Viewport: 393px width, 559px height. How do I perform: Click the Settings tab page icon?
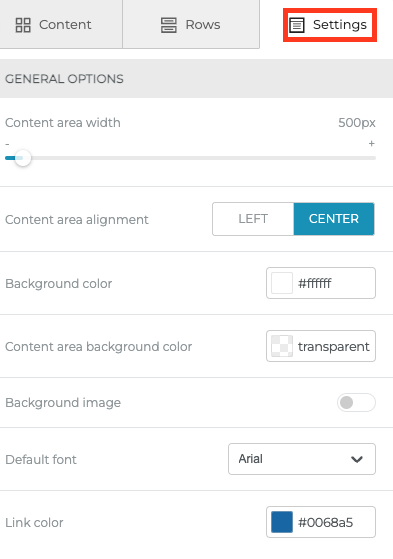click(x=297, y=25)
